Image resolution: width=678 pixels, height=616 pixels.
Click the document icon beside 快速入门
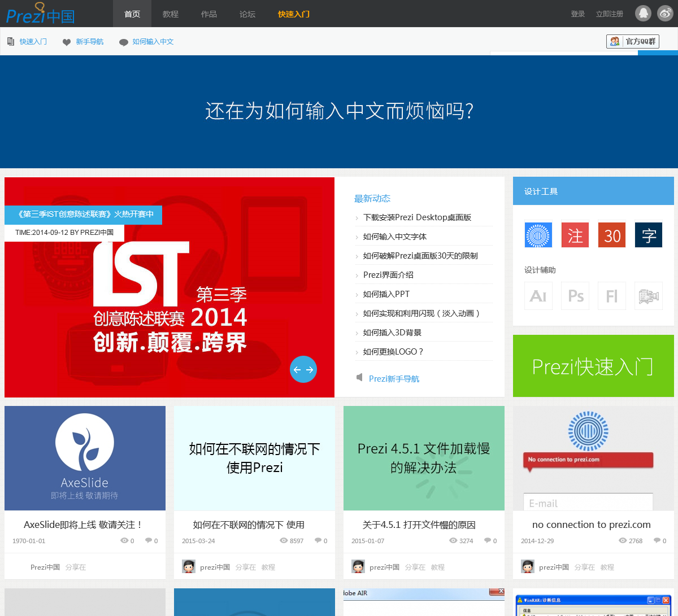pos(11,42)
